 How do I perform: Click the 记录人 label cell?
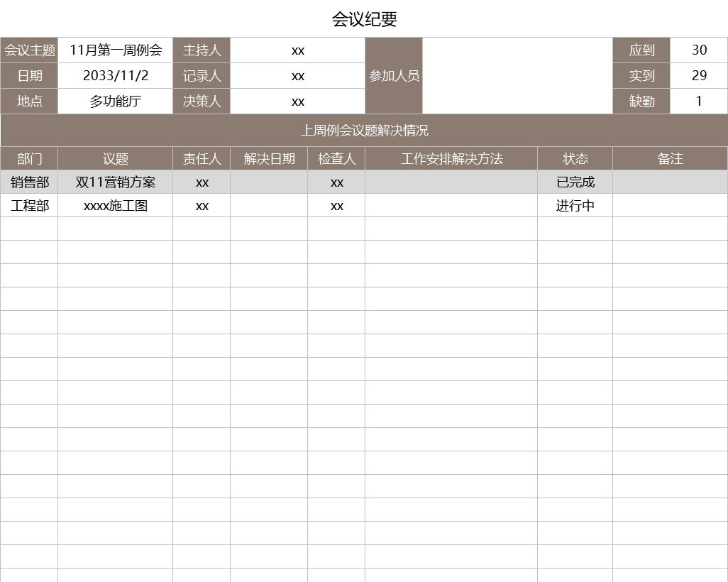(202, 75)
